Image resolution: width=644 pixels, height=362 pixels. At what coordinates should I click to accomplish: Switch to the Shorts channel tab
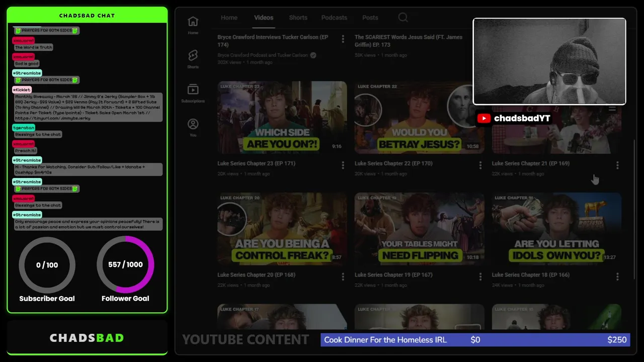pos(298,18)
